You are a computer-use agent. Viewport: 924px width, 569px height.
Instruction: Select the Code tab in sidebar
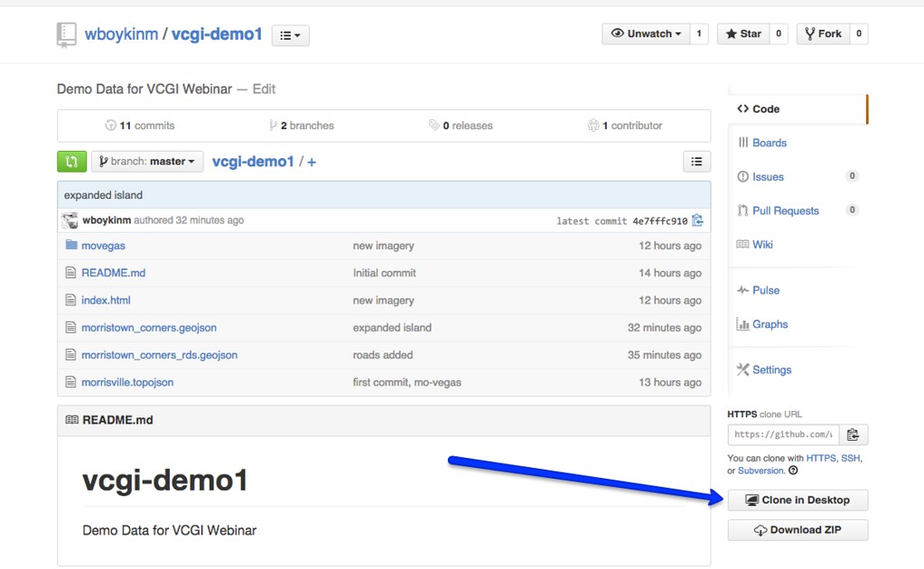coord(798,109)
